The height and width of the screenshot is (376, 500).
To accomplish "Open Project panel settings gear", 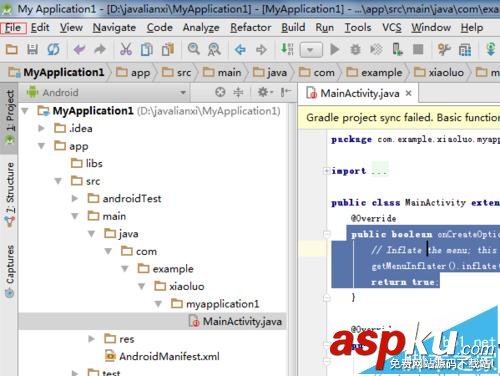I will click(265, 92).
